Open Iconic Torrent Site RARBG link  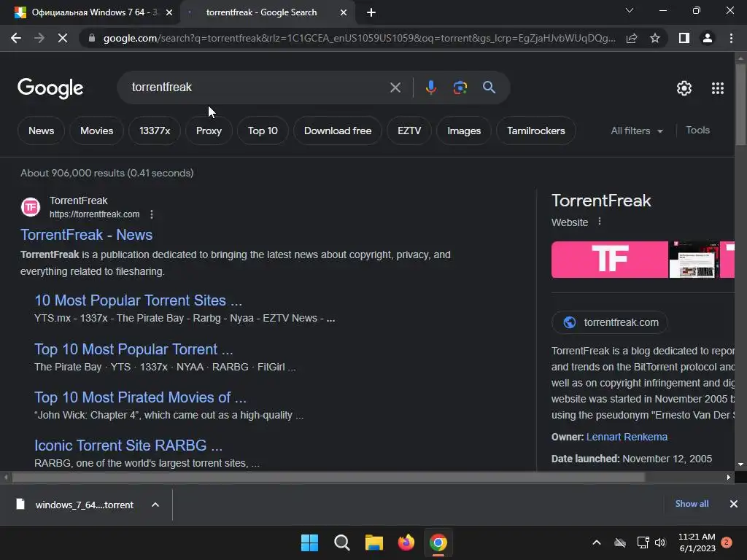pyautogui.click(x=128, y=446)
